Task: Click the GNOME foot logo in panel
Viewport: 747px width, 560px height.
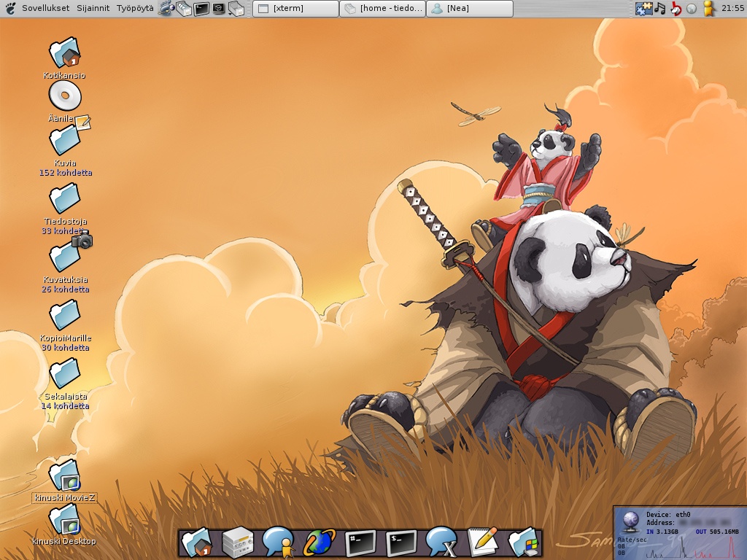Action: click(x=10, y=8)
